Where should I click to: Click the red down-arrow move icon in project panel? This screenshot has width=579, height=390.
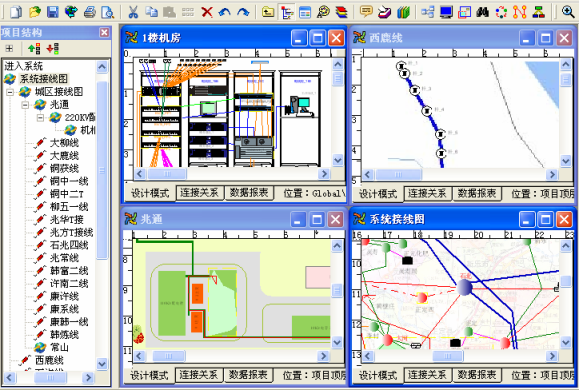[52, 48]
